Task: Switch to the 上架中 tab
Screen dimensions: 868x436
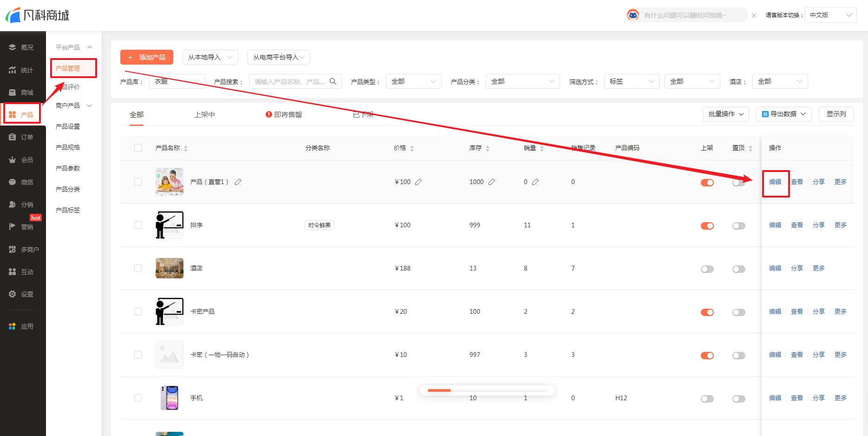Action: 204,114
